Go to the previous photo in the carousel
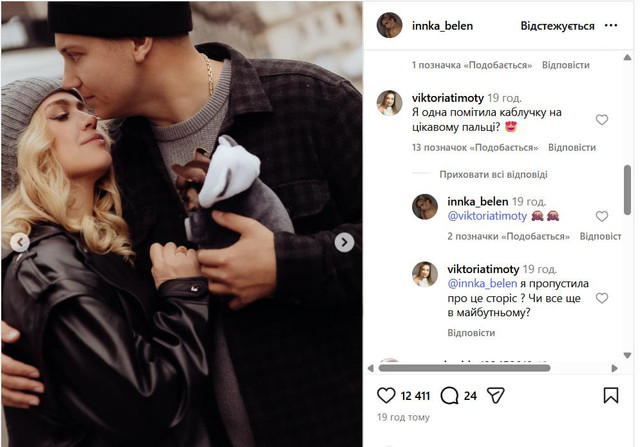Screen dimensions: 640x447 (20, 242)
